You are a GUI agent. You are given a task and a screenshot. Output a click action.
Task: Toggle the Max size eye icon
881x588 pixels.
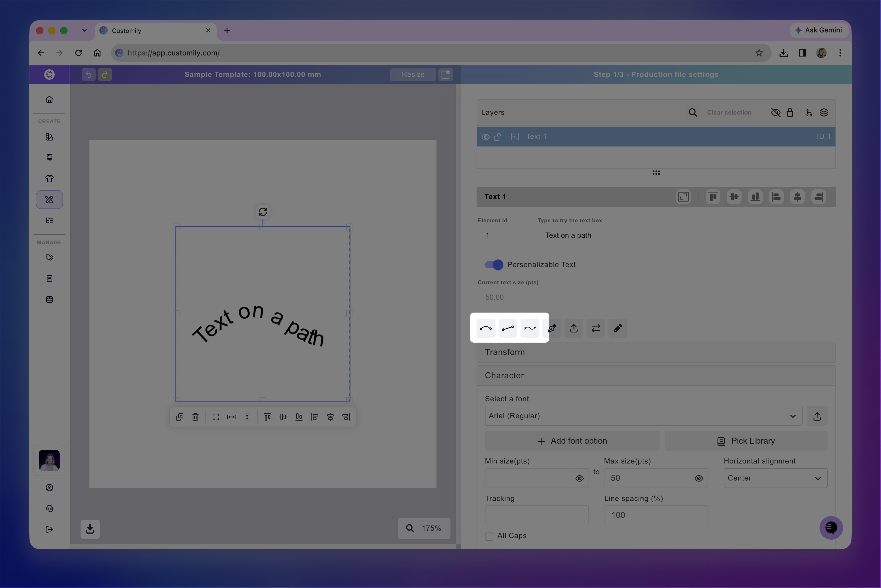coord(699,478)
